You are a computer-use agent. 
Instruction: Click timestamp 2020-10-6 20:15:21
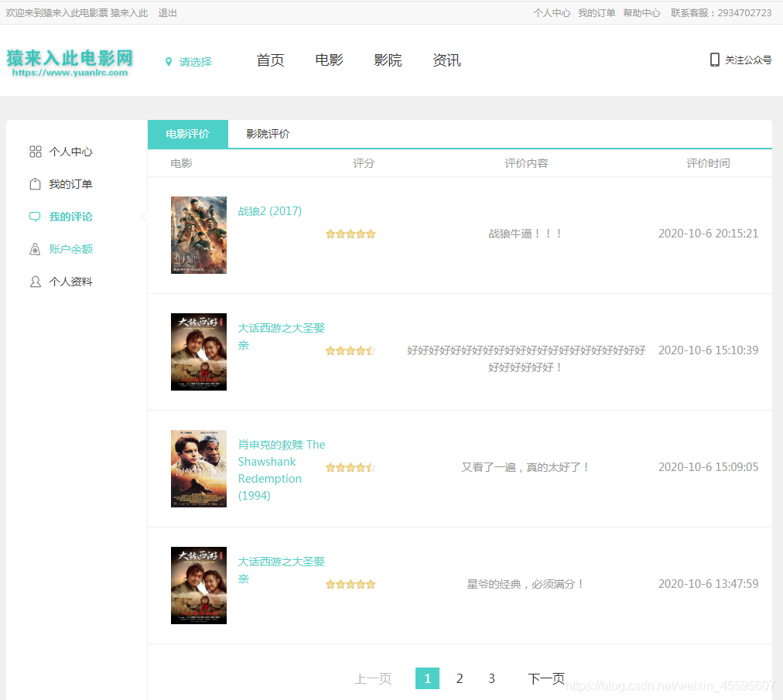click(708, 234)
